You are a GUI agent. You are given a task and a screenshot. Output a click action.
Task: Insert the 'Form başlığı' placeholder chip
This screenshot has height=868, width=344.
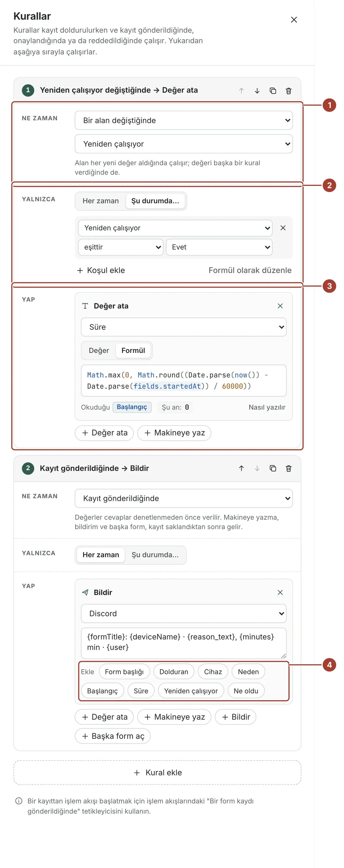click(x=124, y=672)
